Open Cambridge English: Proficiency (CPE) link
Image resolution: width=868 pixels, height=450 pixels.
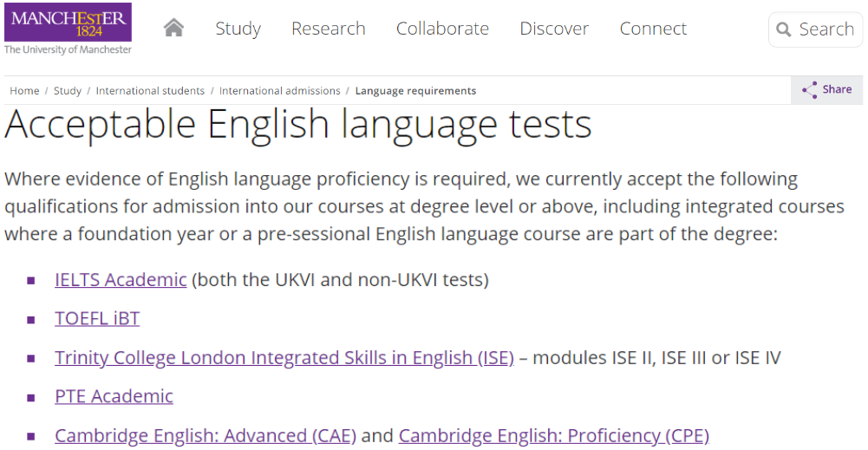coord(553,435)
